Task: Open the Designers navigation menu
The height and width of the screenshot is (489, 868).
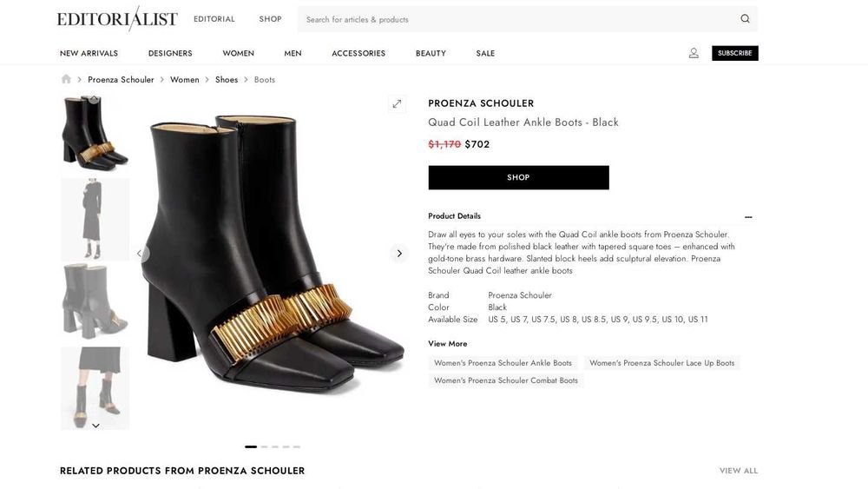Action: [x=170, y=53]
